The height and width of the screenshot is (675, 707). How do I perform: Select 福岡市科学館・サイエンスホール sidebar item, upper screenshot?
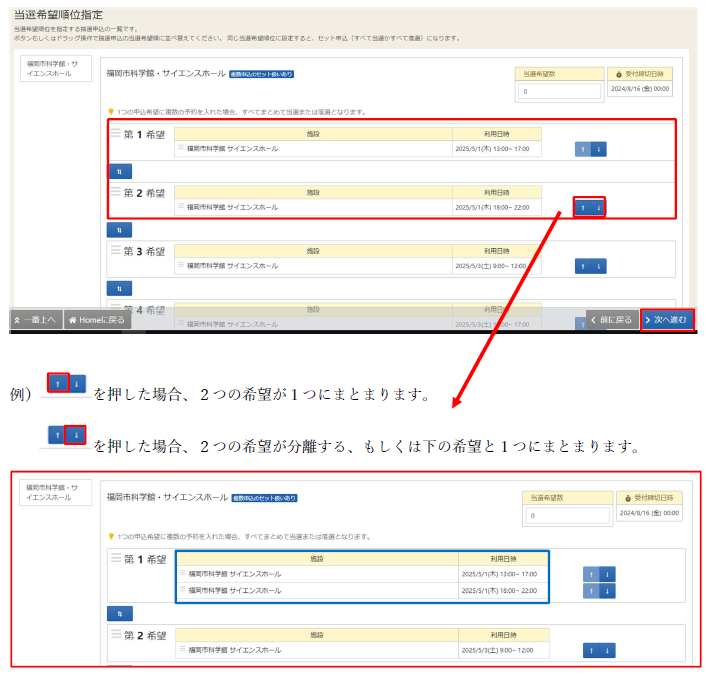coord(56,69)
